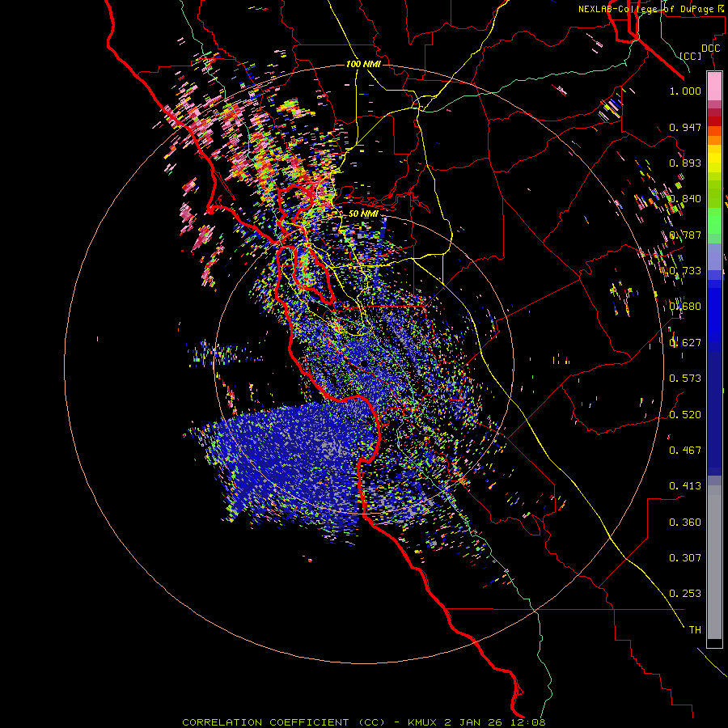This screenshot has width=728, height=728.
Task: Click the 0.733 value on the CC scale
Action: 685,271
